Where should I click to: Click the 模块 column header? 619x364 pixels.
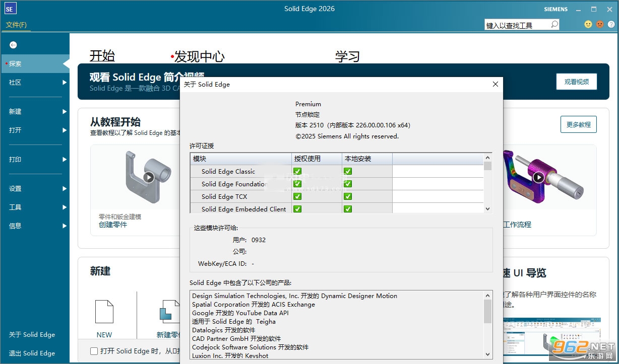[241, 159]
